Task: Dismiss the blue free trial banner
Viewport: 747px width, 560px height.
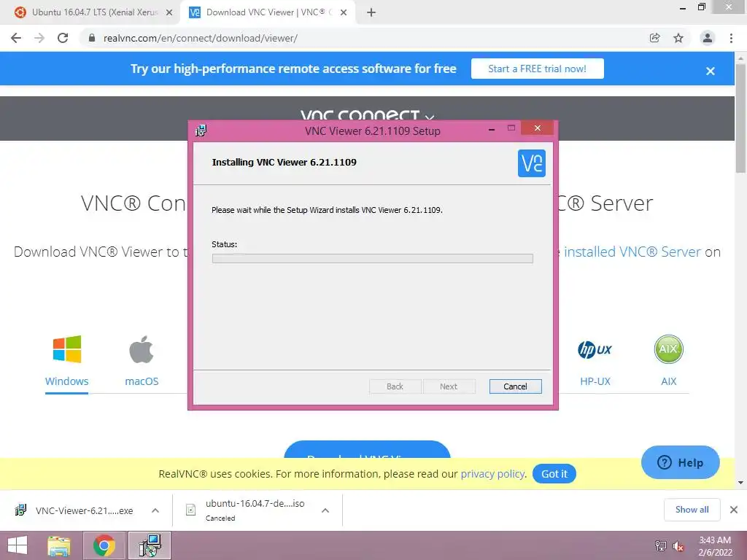Action: pyautogui.click(x=711, y=71)
